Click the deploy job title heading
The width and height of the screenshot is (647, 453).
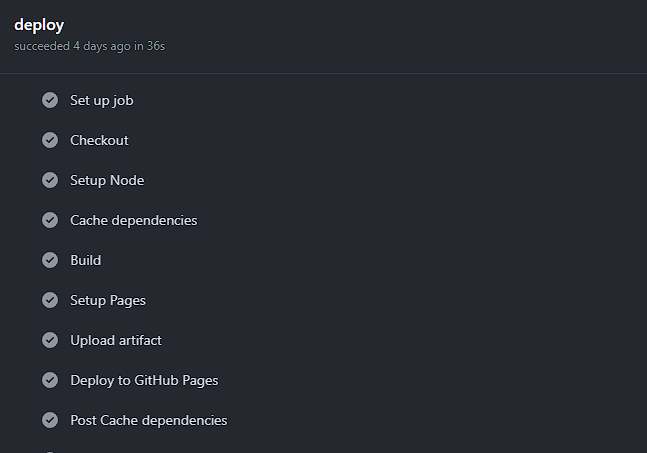[39, 25]
